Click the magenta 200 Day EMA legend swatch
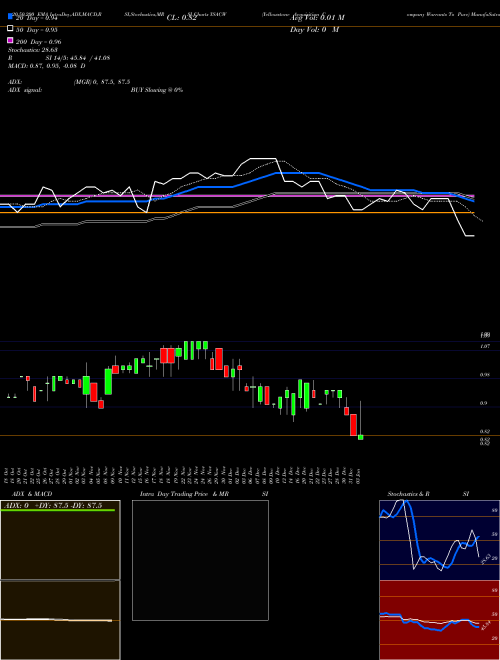This screenshot has height=660, width=500. tap(10, 40)
